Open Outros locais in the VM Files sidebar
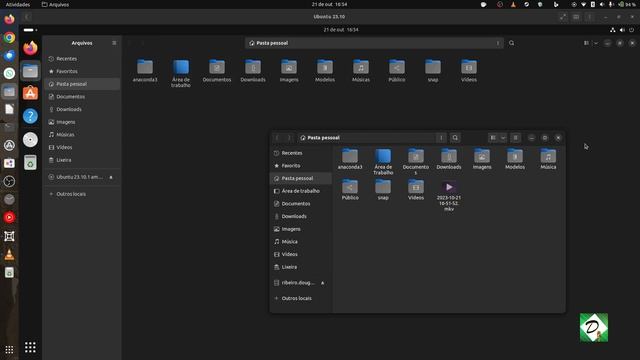 tap(82, 194)
